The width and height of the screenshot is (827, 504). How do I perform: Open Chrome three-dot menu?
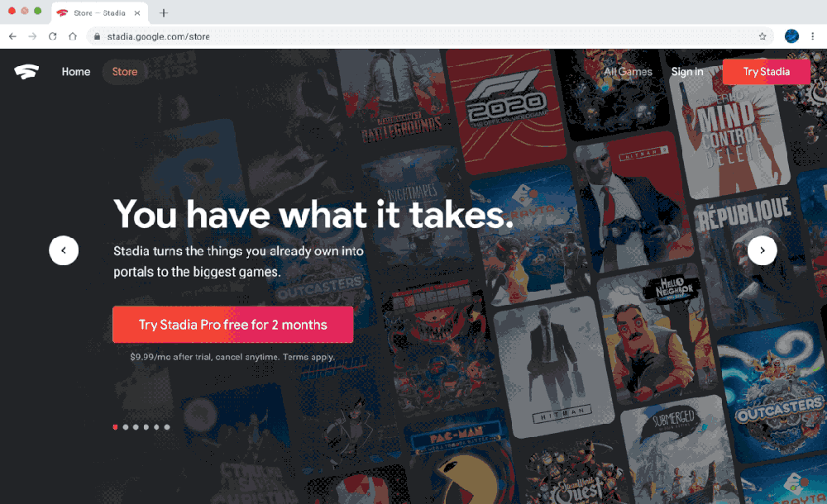point(813,36)
